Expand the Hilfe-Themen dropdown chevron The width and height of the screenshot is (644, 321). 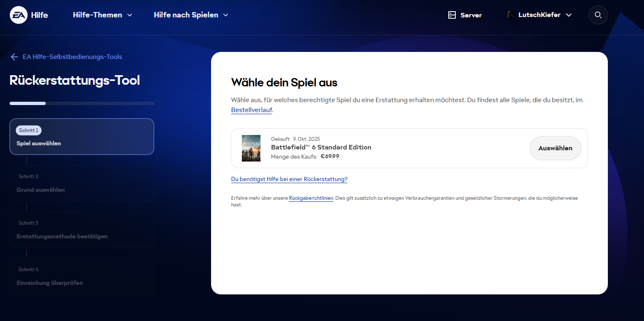[x=130, y=15]
